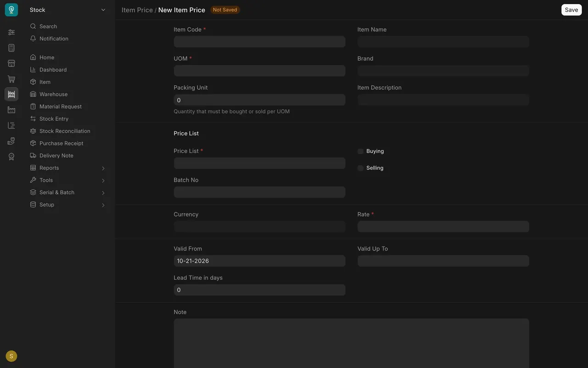Click the arrows icon for Stock Entry

[33, 119]
